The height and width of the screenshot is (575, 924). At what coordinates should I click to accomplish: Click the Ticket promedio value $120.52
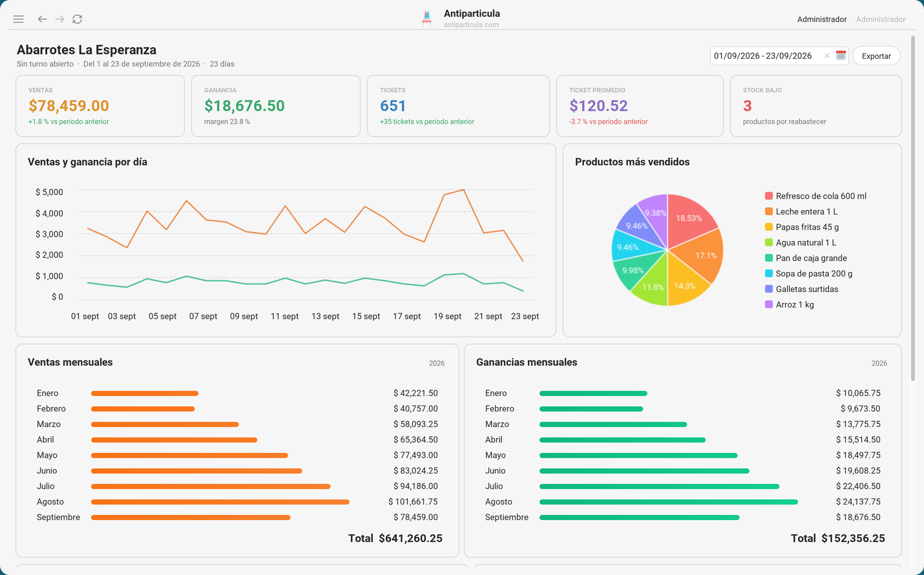tap(598, 105)
